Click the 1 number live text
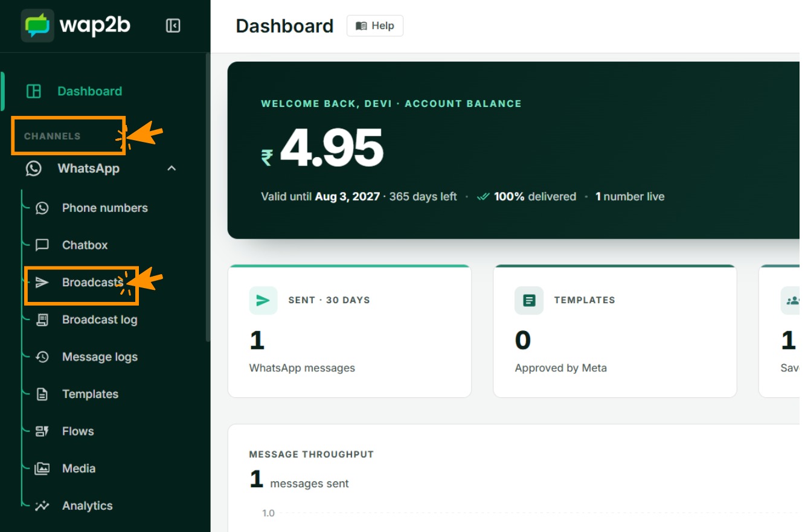 [630, 197]
